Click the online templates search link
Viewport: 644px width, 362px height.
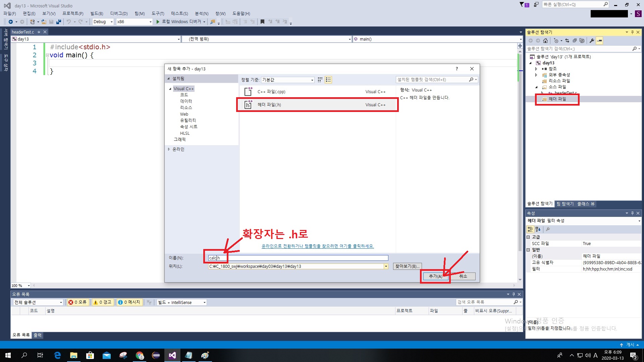pos(317,246)
